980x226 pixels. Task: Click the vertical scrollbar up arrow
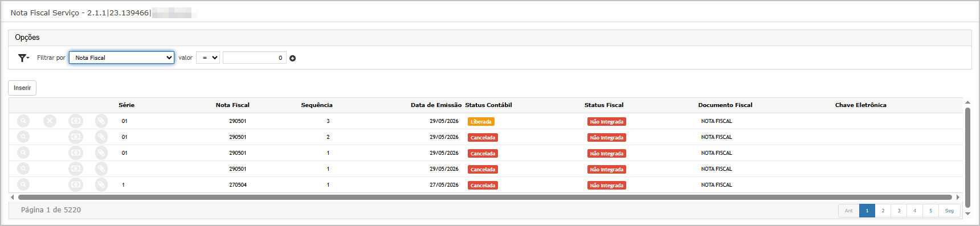coord(967,102)
